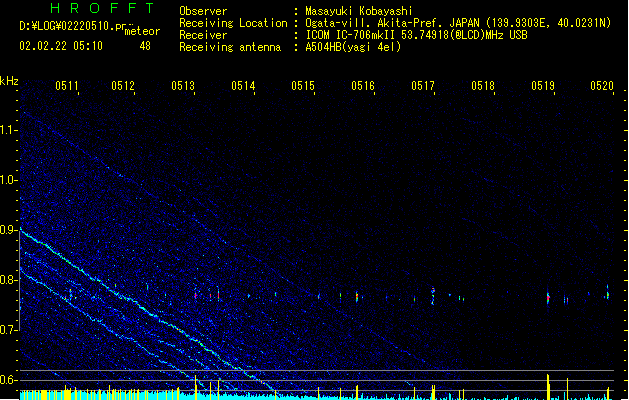Click the 0.8 frequency axis label

(x=8, y=280)
